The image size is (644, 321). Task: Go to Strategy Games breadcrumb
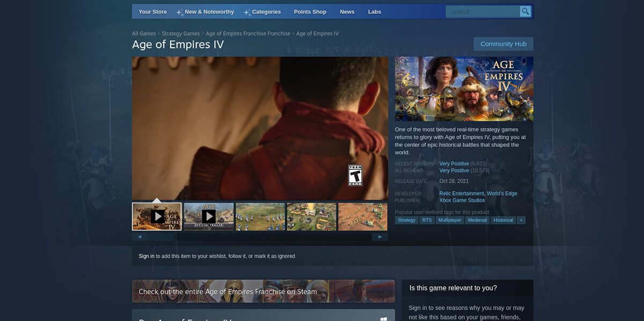point(181,34)
